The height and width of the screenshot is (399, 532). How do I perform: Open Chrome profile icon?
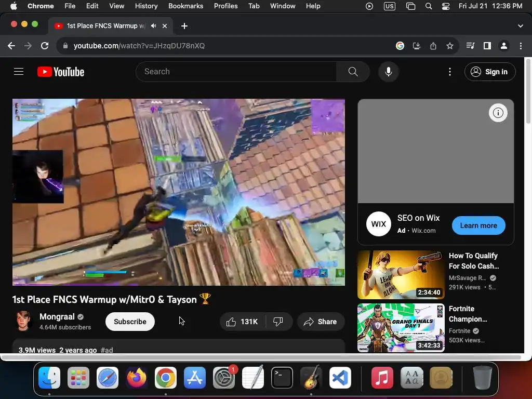click(x=504, y=46)
